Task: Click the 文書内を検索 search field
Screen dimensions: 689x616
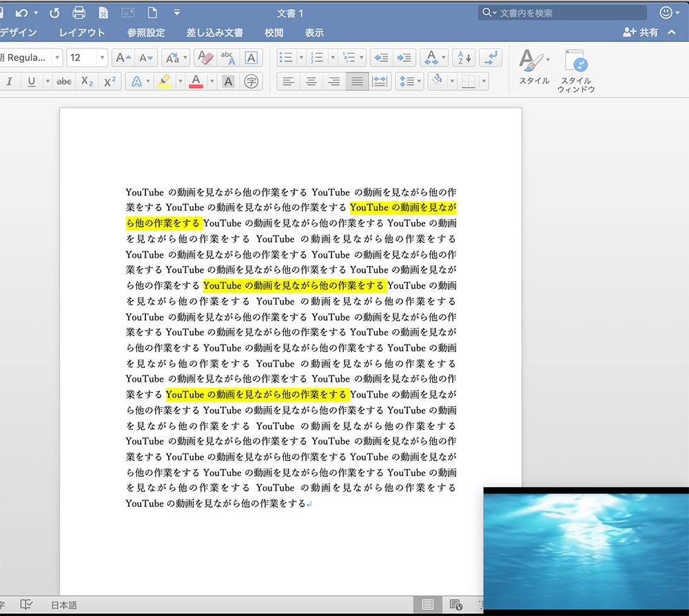Action: tap(562, 12)
